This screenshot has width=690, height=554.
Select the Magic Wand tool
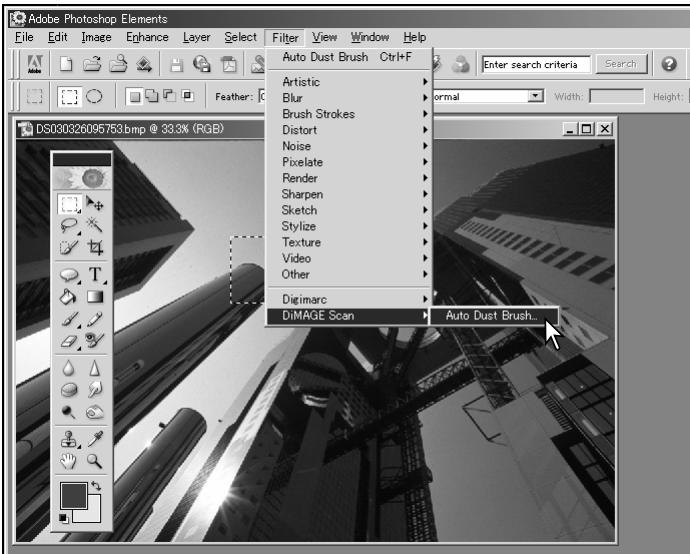coord(95,225)
